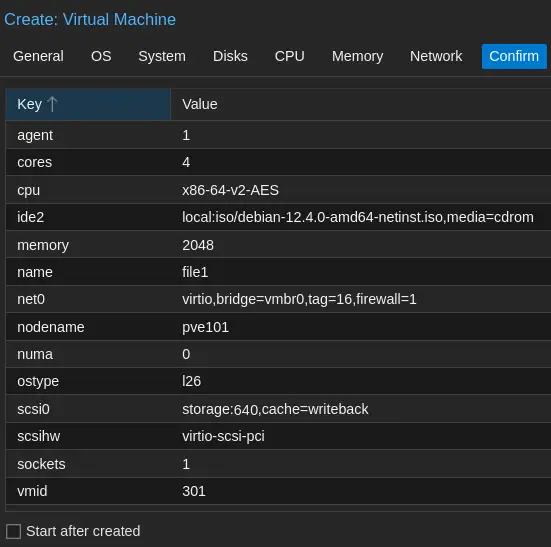Select the Confirm tab
Screen dimensions: 551x547
click(x=514, y=56)
